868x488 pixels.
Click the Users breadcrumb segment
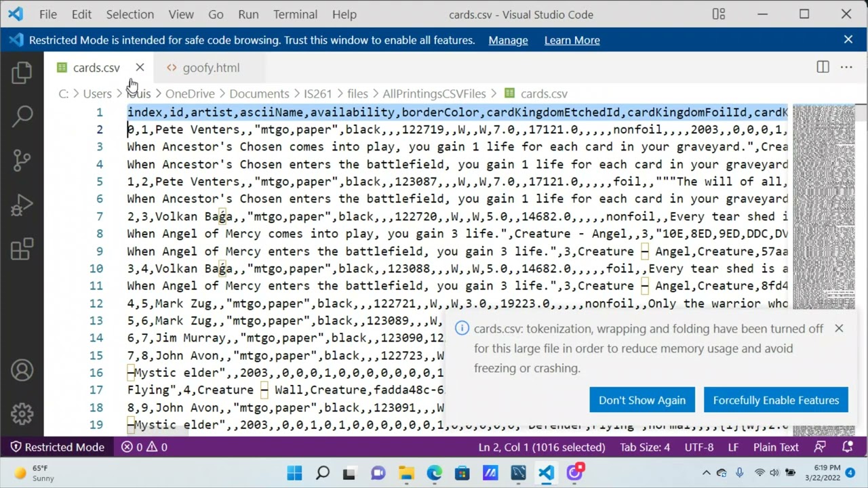click(97, 94)
